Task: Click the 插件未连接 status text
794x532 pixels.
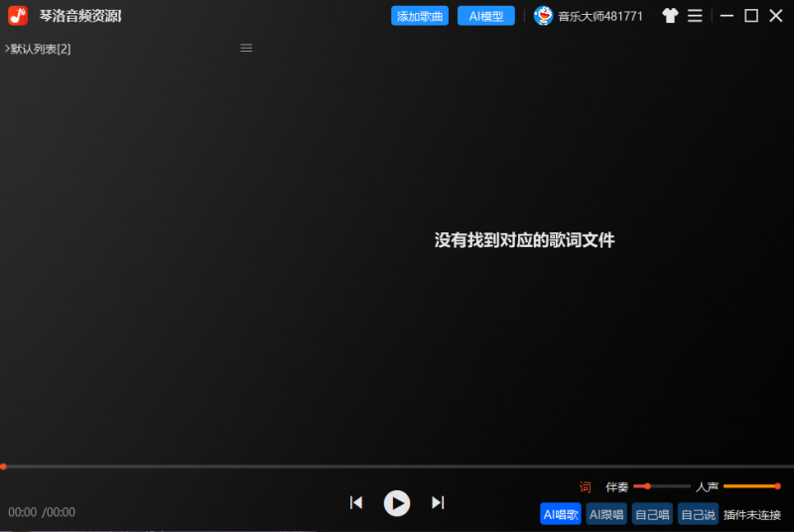Action: tap(752, 515)
